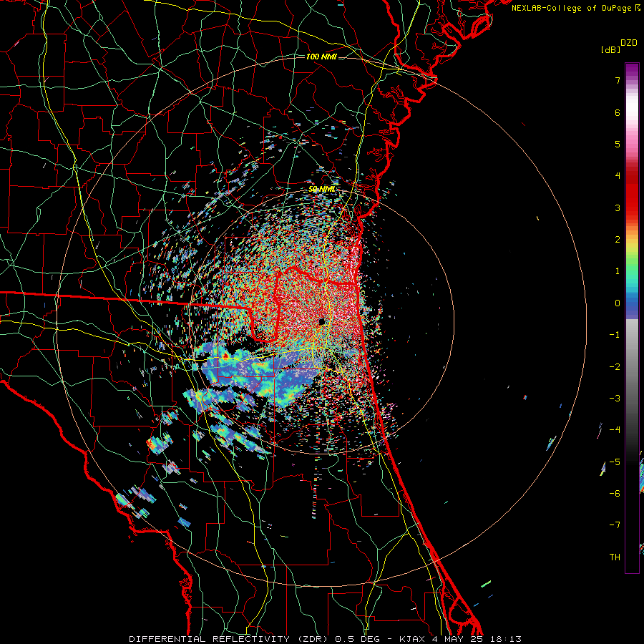Click the 100 NMI range ring label
644x644 pixels.
321,57
